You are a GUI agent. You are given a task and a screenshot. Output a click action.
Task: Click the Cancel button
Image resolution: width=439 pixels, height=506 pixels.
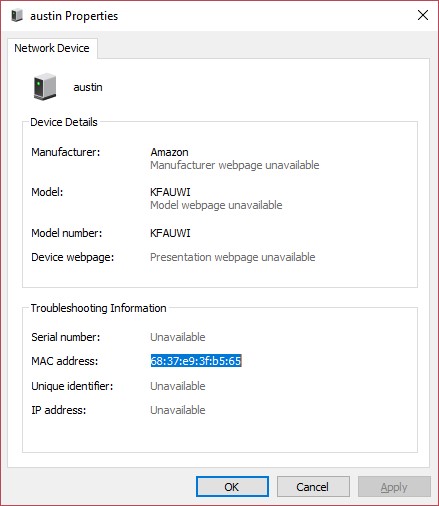point(313,487)
